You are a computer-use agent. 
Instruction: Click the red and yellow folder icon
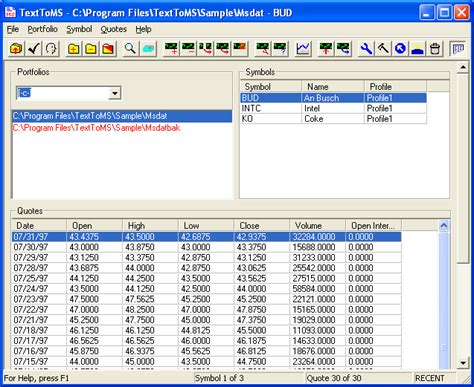pos(108,49)
